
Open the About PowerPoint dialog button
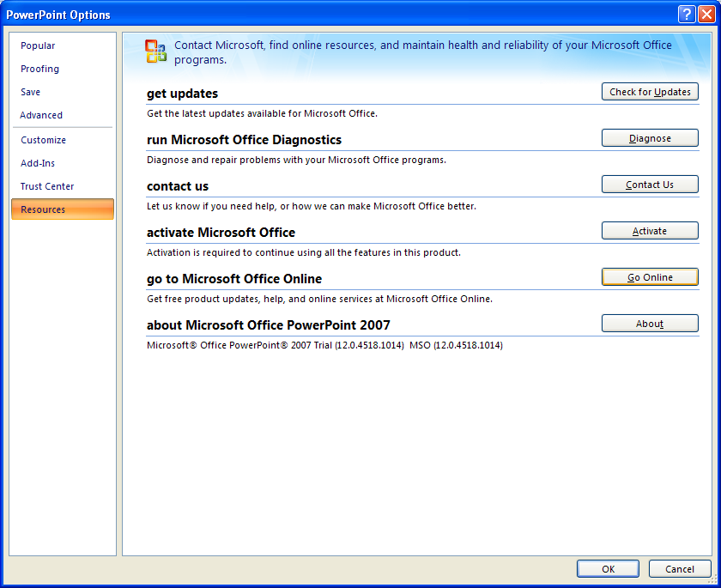pyautogui.click(x=650, y=324)
